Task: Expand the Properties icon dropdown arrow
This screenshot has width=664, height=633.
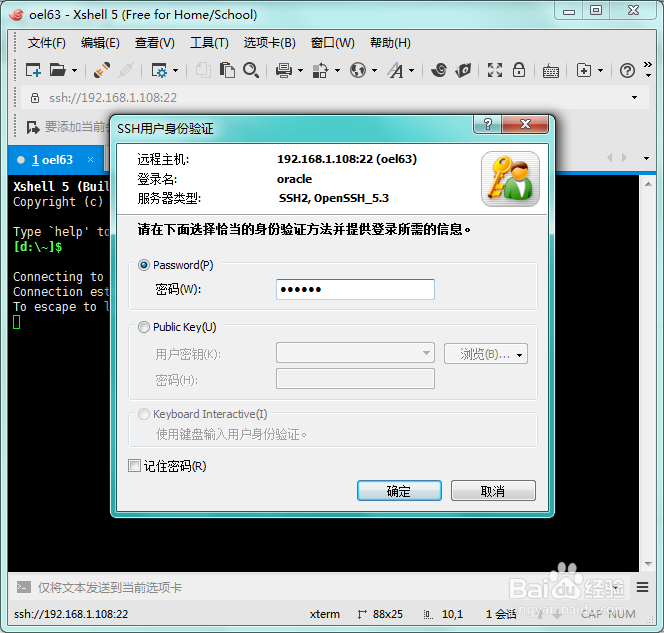Action: tap(175, 71)
